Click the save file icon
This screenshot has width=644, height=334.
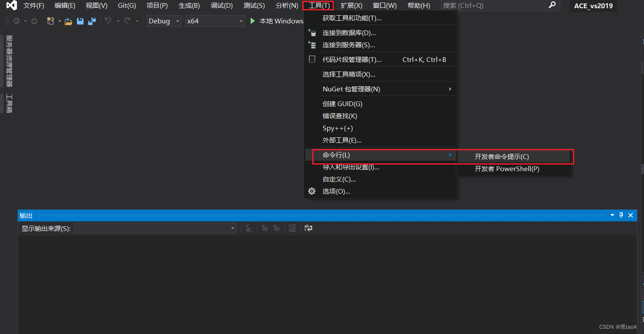pos(80,21)
